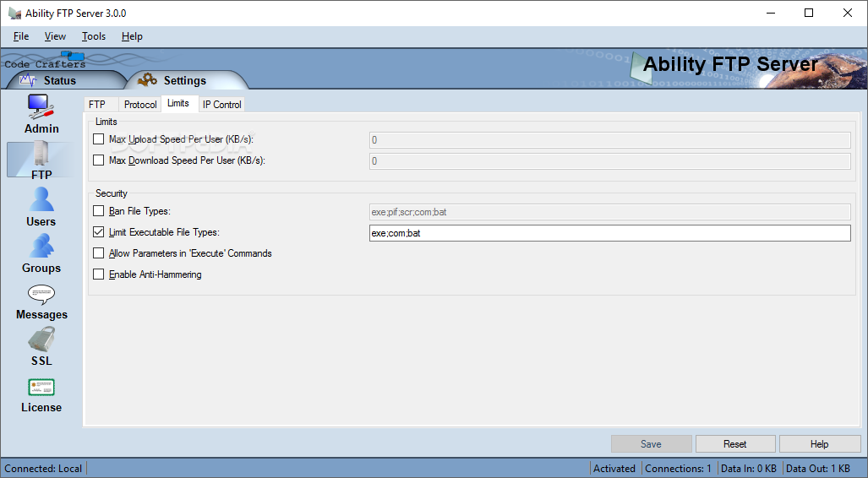The image size is (868, 478).
Task: Close the Ability FTP Server window
Action: coord(848,13)
